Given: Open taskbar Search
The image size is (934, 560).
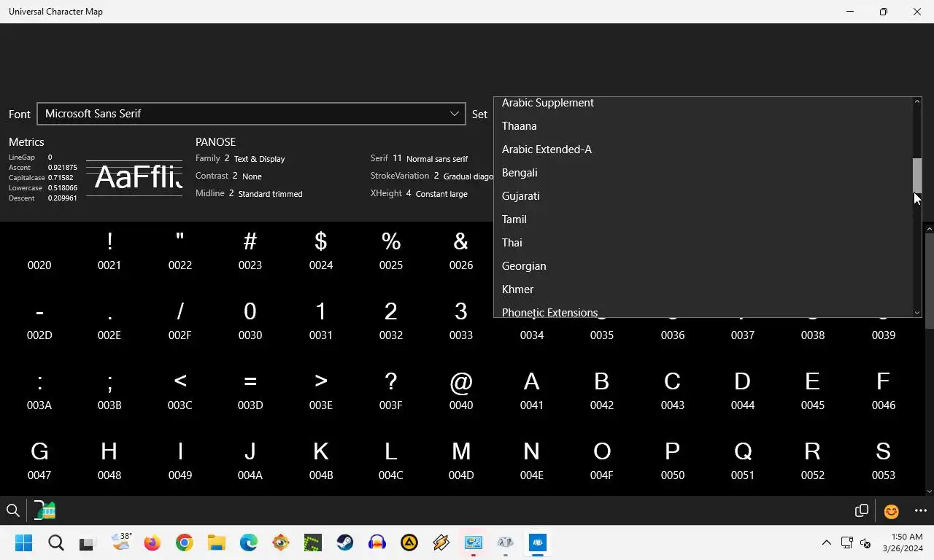Looking at the screenshot, I should pyautogui.click(x=56, y=542).
